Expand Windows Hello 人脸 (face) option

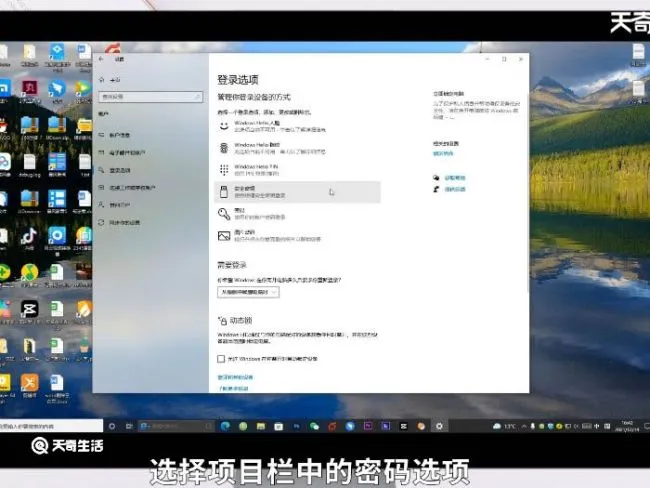coord(297,126)
